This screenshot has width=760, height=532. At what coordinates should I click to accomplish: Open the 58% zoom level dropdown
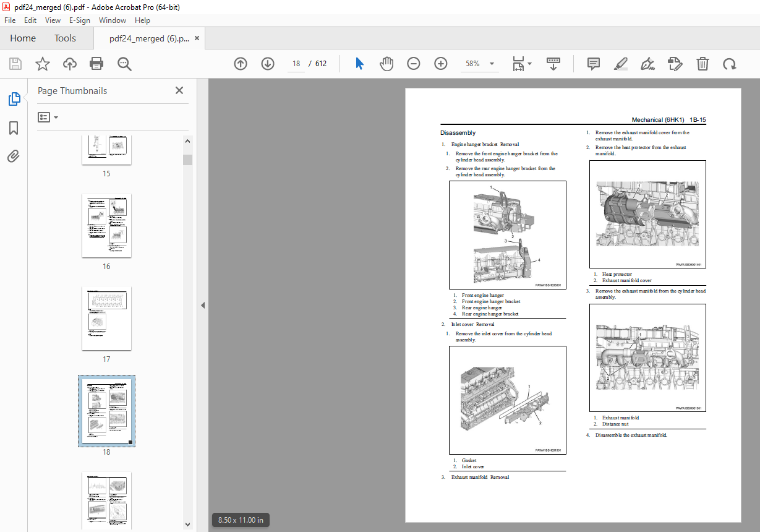point(492,64)
